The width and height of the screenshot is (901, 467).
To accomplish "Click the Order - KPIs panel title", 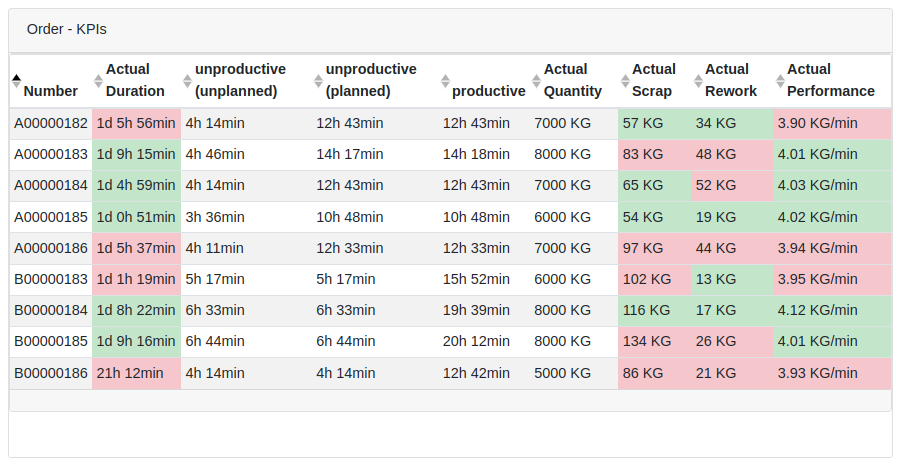I will click(66, 29).
